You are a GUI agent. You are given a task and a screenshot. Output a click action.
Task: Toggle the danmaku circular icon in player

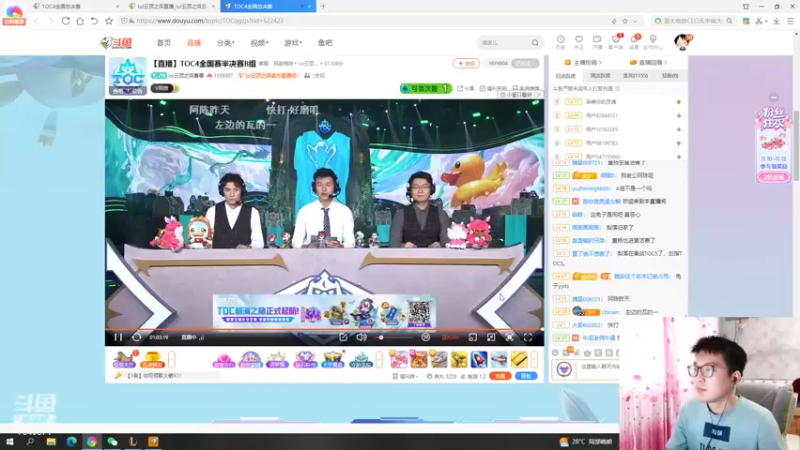pos(426,337)
